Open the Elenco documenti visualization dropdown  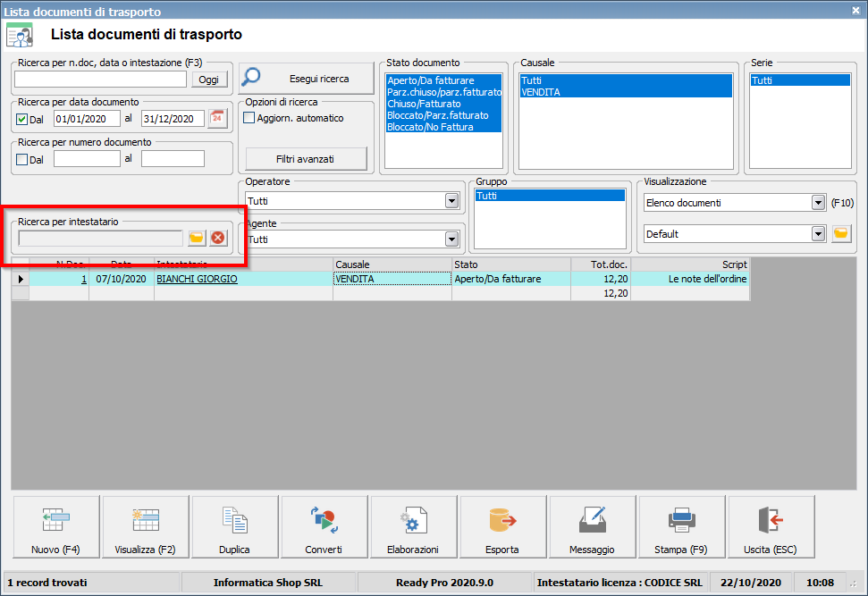[818, 203]
